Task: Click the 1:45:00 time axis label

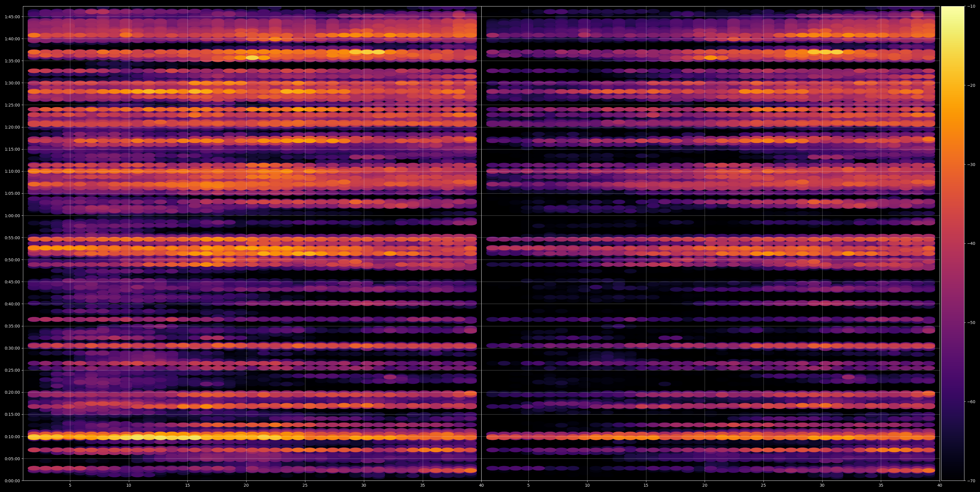Action: pyautogui.click(x=12, y=17)
